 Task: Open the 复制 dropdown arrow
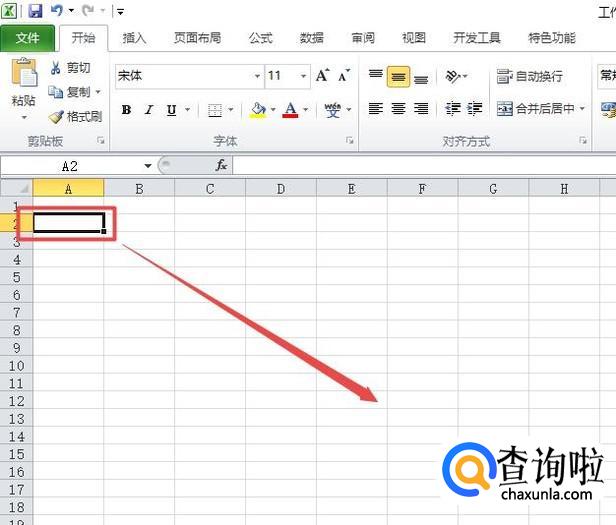98,92
